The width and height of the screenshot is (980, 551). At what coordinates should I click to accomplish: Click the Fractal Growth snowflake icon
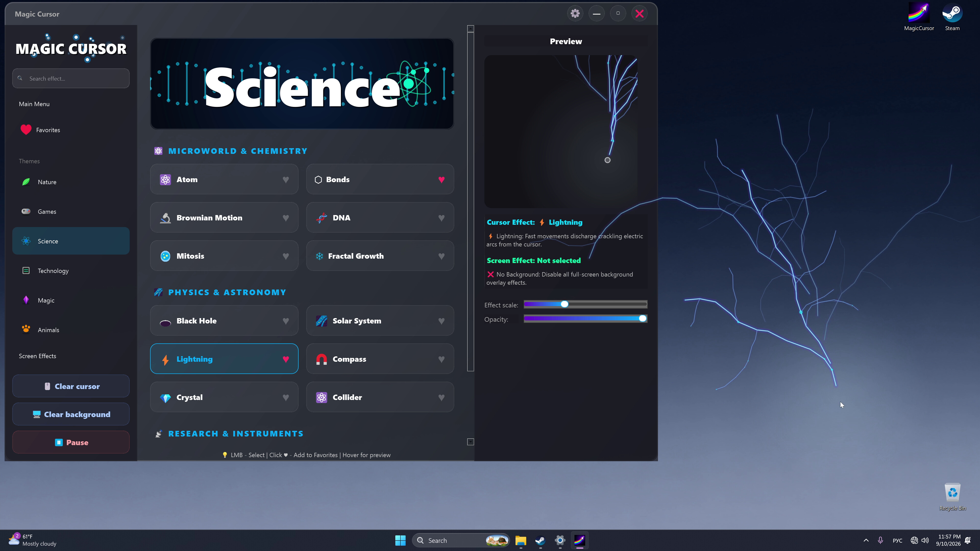(319, 256)
